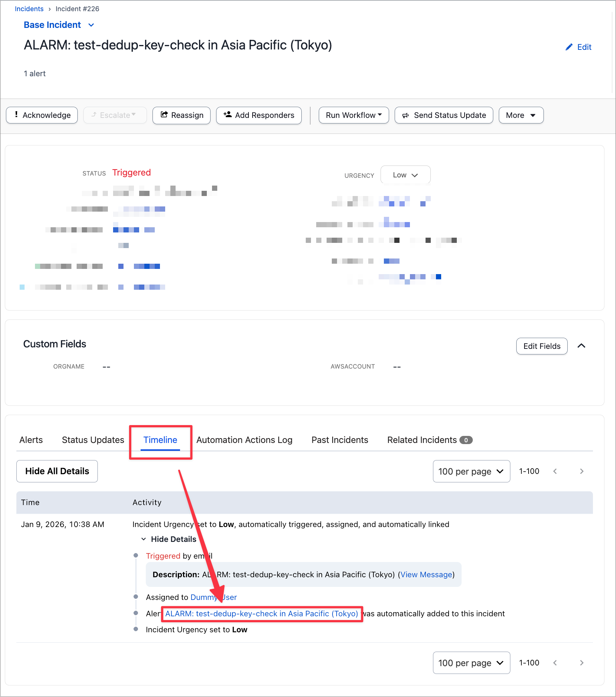This screenshot has width=616, height=697.
Task: Go to next page in top pagination
Action: click(581, 471)
